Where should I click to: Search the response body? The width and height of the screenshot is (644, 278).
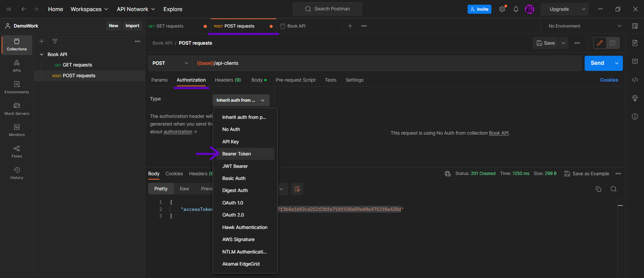pyautogui.click(x=613, y=189)
